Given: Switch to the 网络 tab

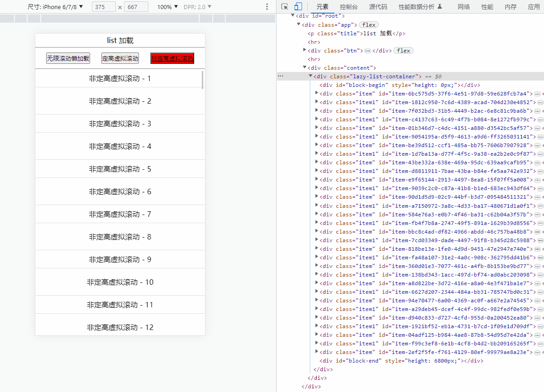Looking at the screenshot, I should coord(464,7).
